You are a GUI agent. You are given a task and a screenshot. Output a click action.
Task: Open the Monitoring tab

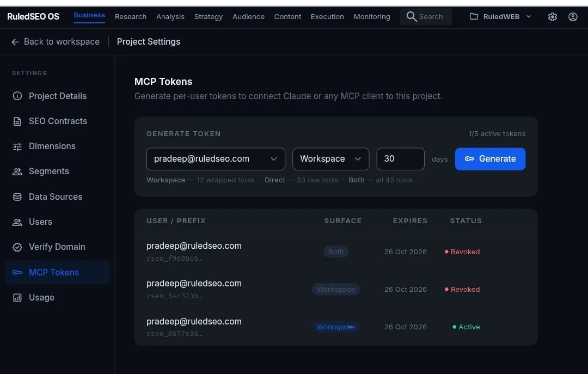click(x=372, y=17)
